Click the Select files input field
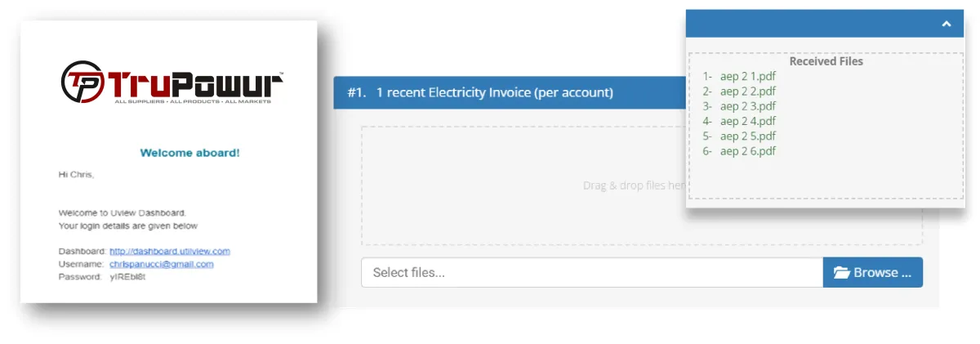The image size is (980, 344). 591,273
